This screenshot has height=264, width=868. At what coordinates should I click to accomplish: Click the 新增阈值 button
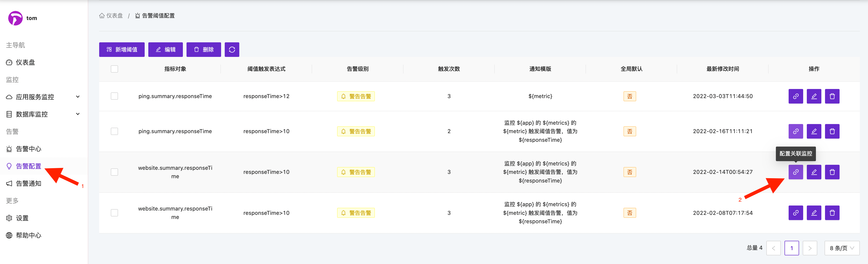[x=122, y=50]
